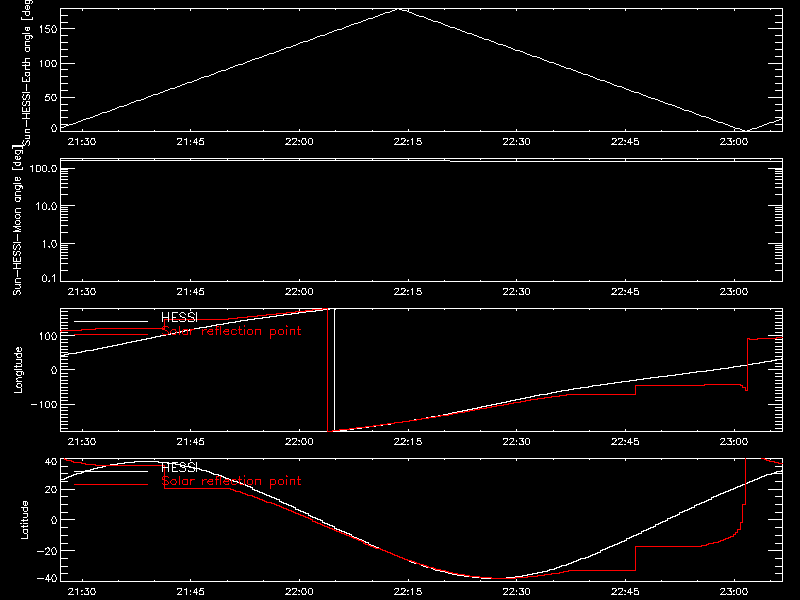Viewport: 800px width, 600px height.
Task: Click 22:00 tick label under Earth angle plot
Action: coord(299,141)
